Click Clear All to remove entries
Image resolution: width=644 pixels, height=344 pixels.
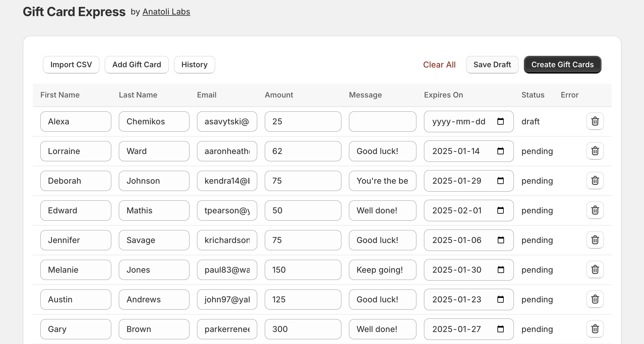(x=439, y=64)
